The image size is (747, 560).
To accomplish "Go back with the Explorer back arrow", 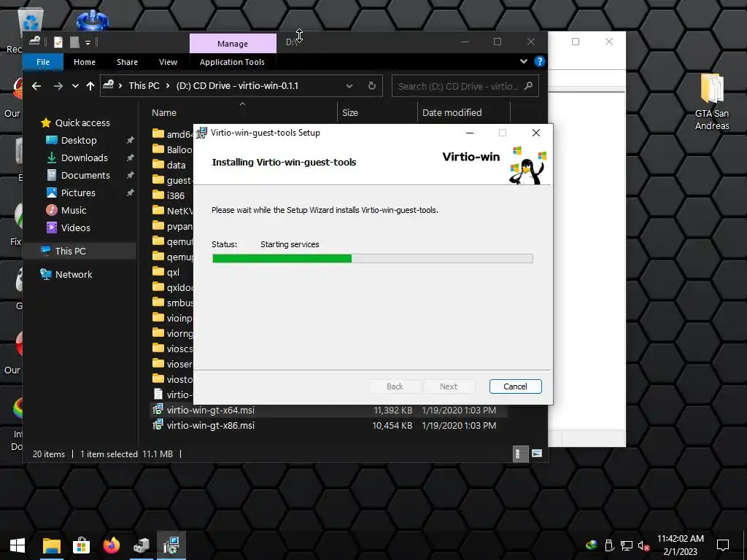I will [x=36, y=86].
